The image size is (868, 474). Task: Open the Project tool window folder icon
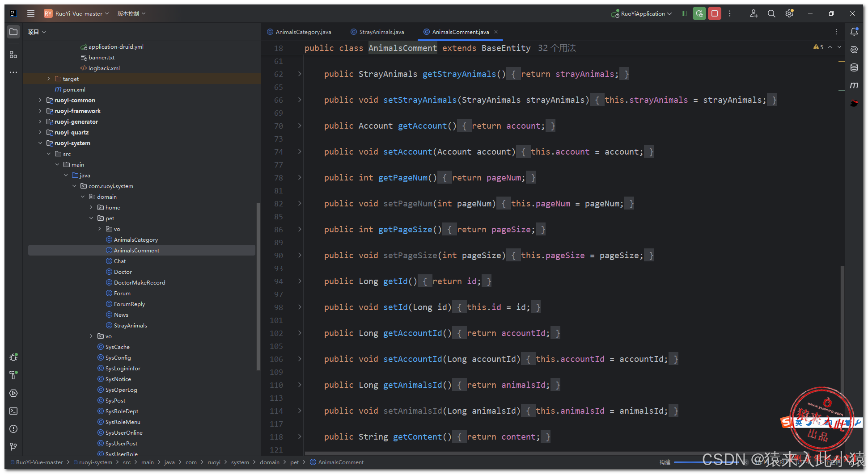click(x=13, y=32)
